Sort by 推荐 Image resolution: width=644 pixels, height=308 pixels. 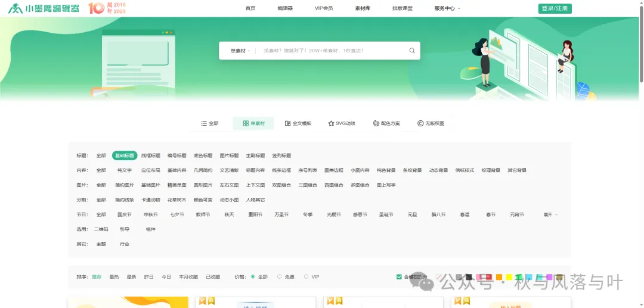[x=97, y=277]
